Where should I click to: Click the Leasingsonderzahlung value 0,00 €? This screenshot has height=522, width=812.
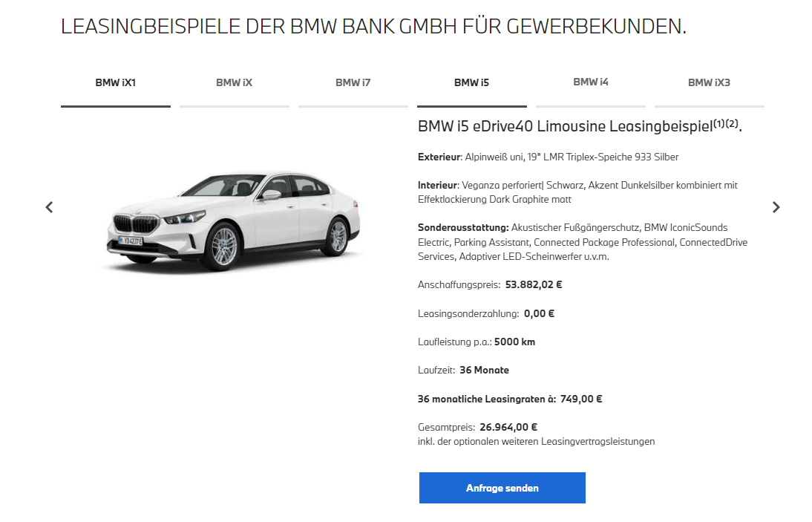tap(539, 314)
